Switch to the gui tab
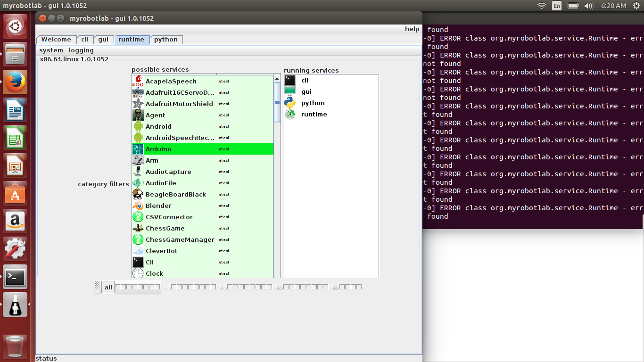 click(103, 40)
